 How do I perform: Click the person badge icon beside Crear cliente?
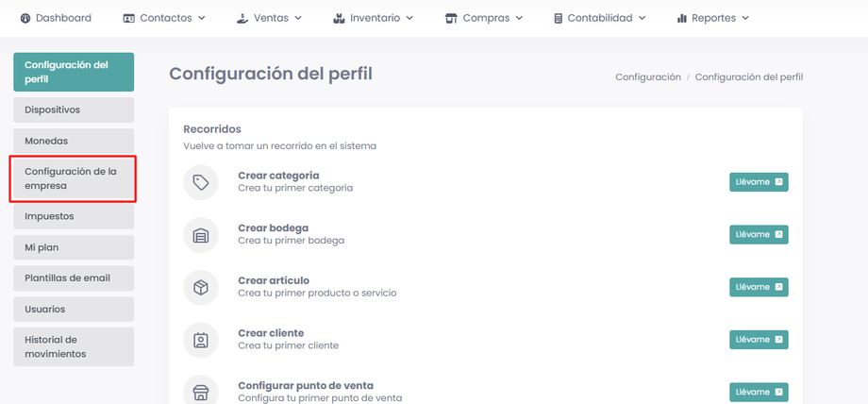tap(200, 340)
